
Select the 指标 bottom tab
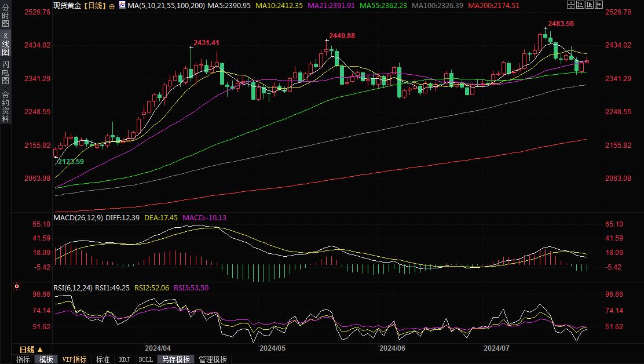point(23,359)
